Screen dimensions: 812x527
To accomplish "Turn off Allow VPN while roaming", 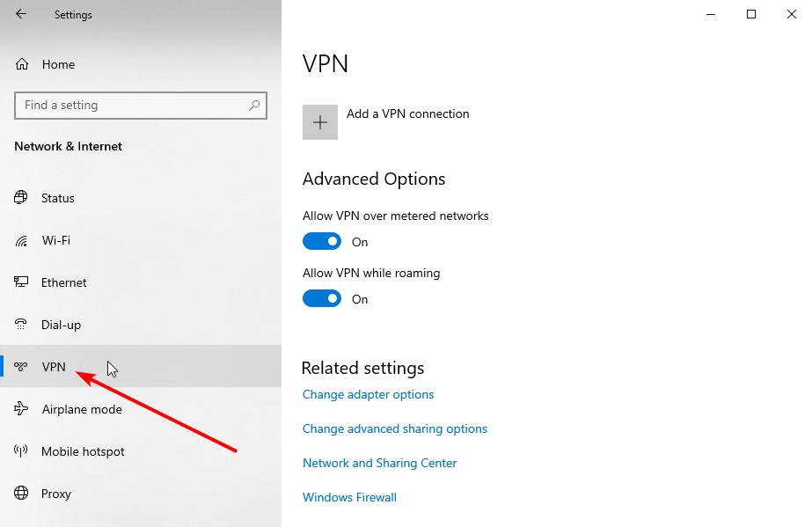I will tap(321, 299).
